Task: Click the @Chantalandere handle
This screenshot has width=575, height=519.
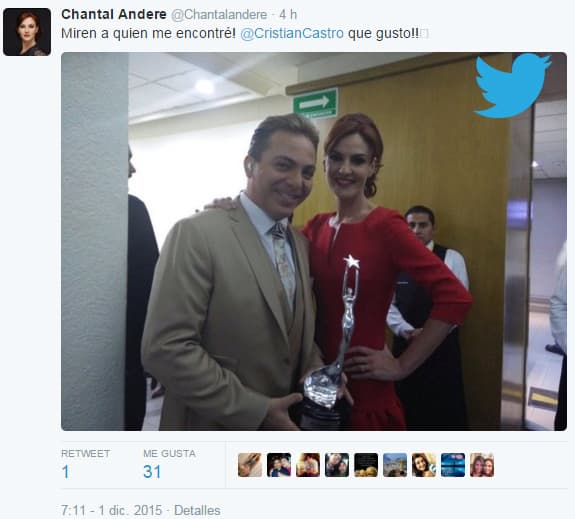Action: click(x=219, y=15)
